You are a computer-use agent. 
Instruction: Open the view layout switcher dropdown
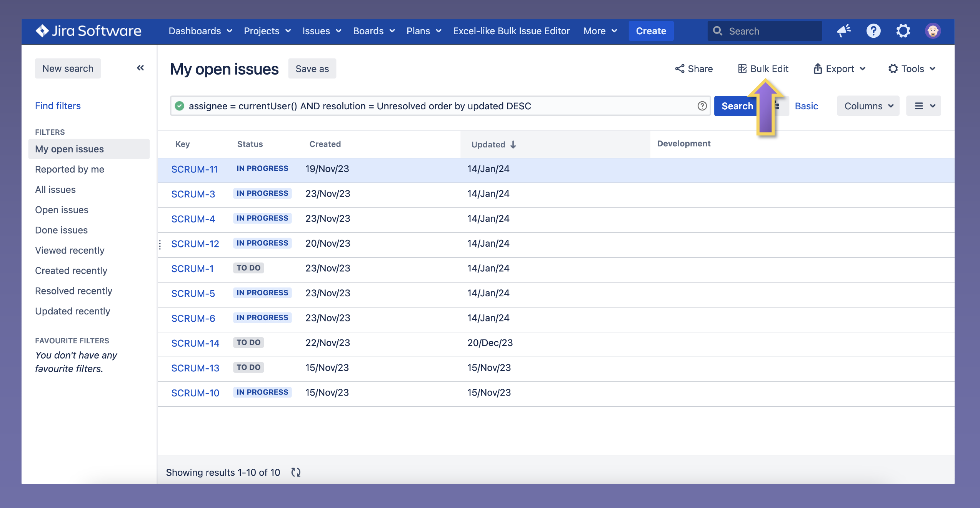pyautogui.click(x=923, y=106)
